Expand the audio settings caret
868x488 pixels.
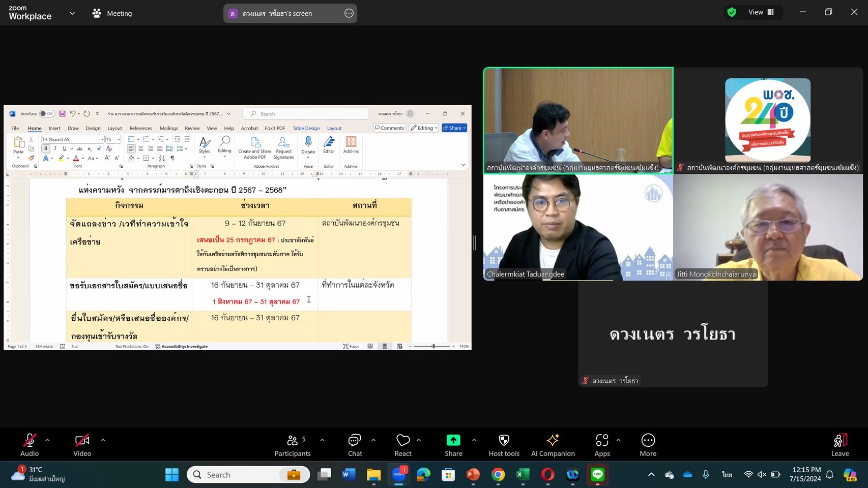point(47,440)
